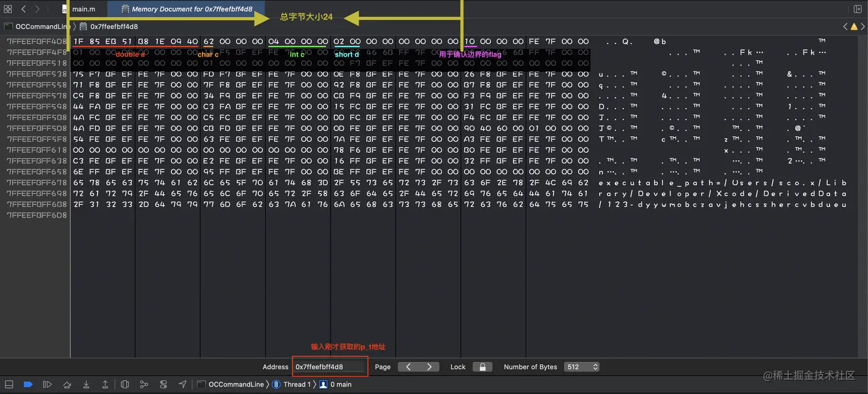Click the Page label
The image size is (868, 394).
click(383, 366)
